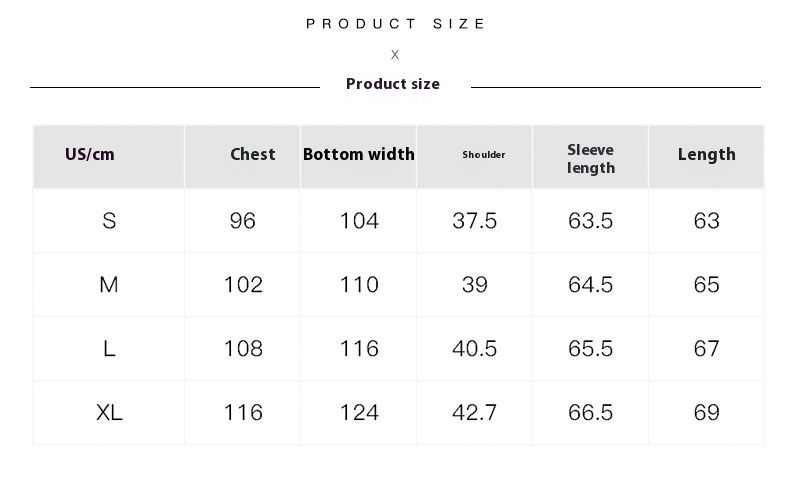
Task: Click the Bottom width column header
Action: (x=358, y=154)
